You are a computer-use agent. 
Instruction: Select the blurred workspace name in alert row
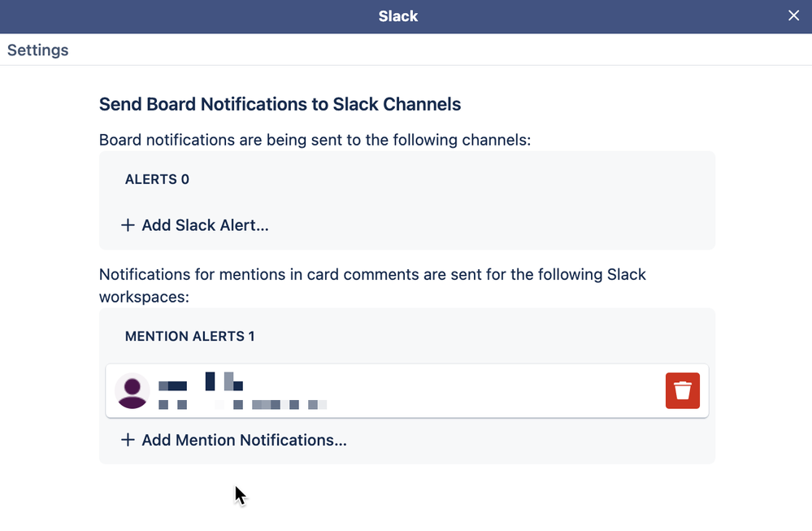[x=201, y=382]
